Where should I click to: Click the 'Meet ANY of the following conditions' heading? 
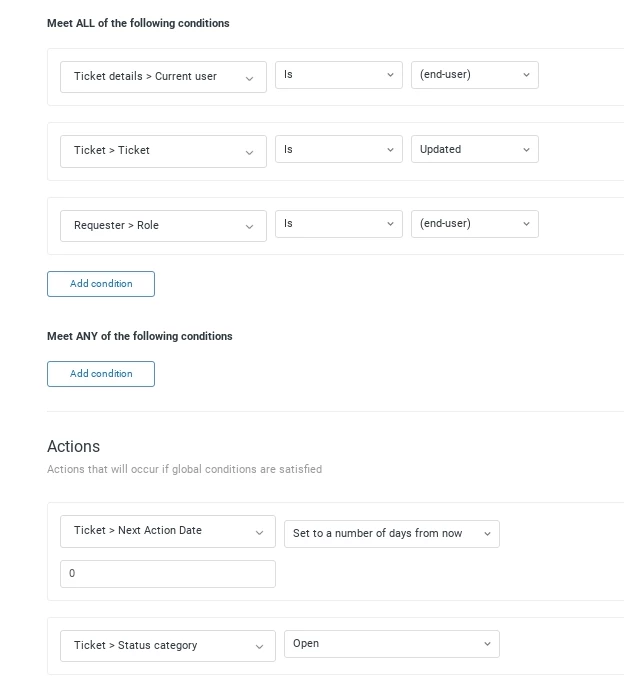(139, 336)
